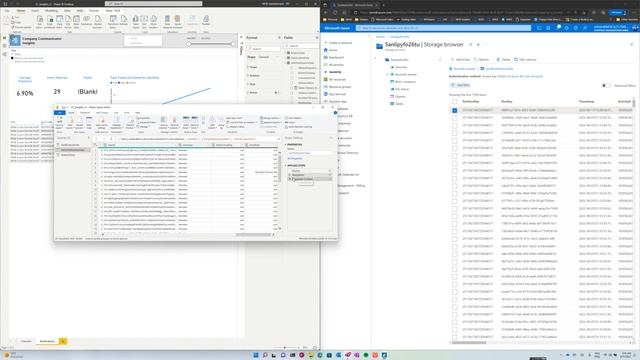Add a new page in Power BI
This screenshot has width=640, height=360.
point(63,341)
